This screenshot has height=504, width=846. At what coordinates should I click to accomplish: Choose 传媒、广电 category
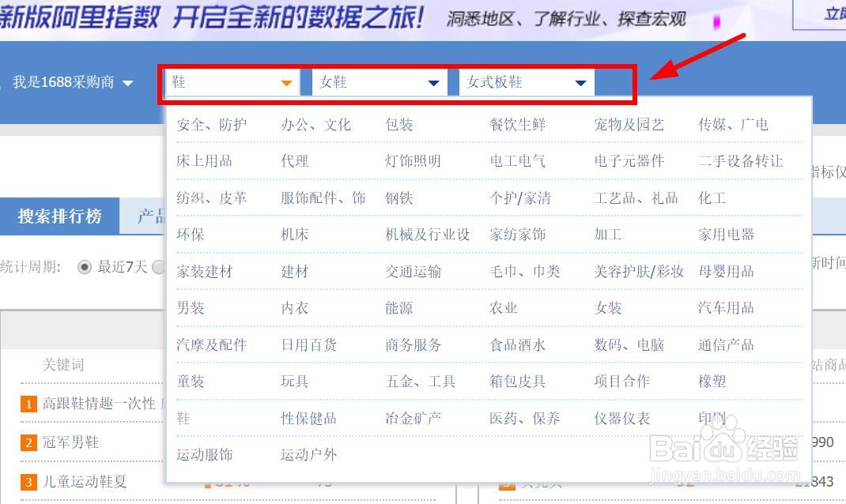(x=733, y=125)
